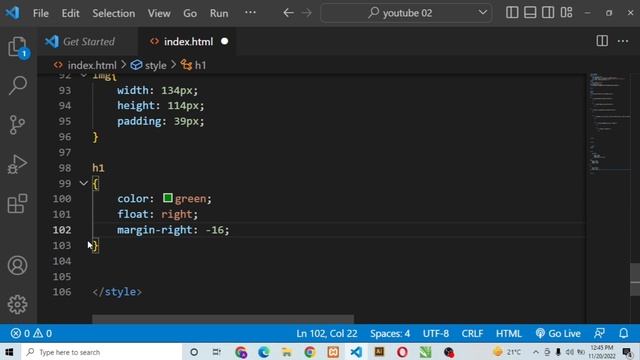Viewport: 640px width, 360px height.
Task: Toggle secondary side bar layout icon
Action: click(x=548, y=13)
